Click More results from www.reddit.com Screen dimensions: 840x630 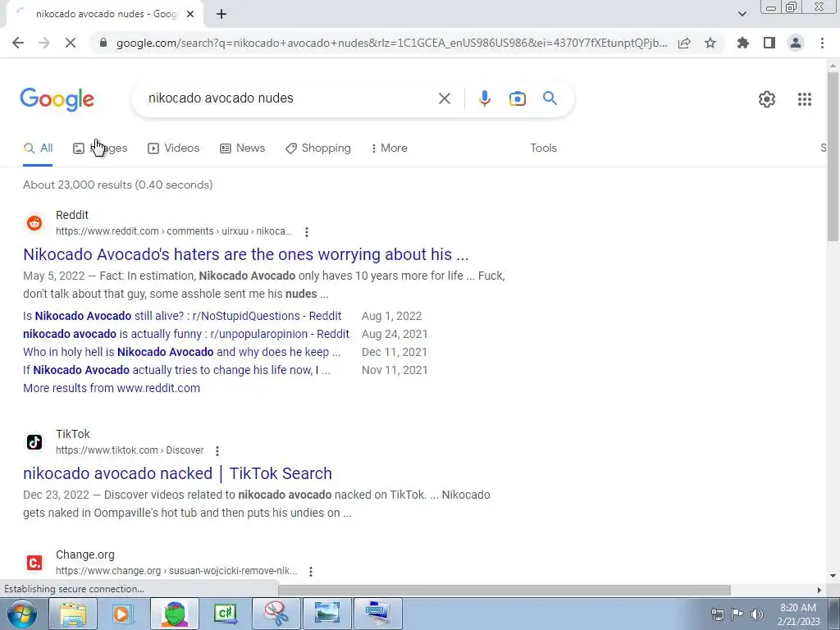coord(112,388)
